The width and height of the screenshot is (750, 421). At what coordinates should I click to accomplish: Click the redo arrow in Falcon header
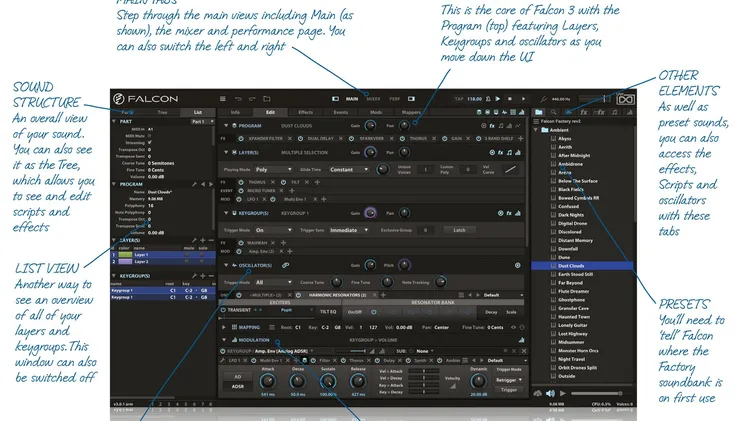[252, 99]
